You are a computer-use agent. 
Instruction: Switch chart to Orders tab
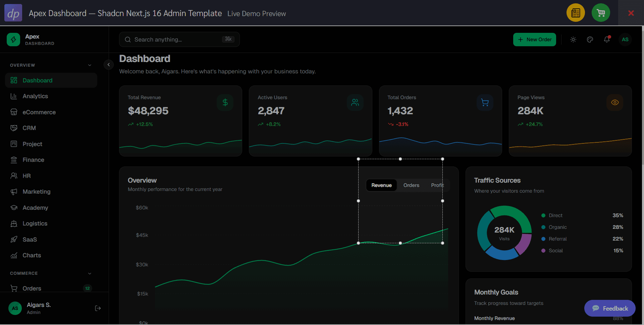click(411, 185)
